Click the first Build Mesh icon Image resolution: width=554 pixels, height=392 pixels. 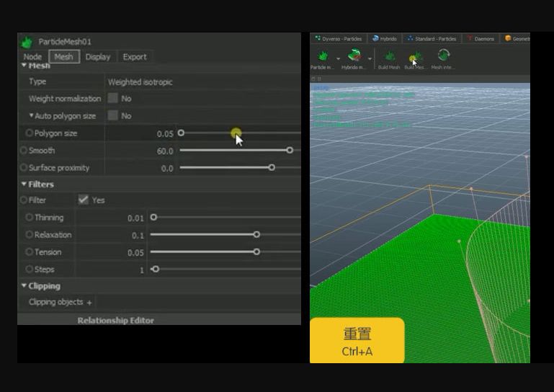tap(389, 56)
